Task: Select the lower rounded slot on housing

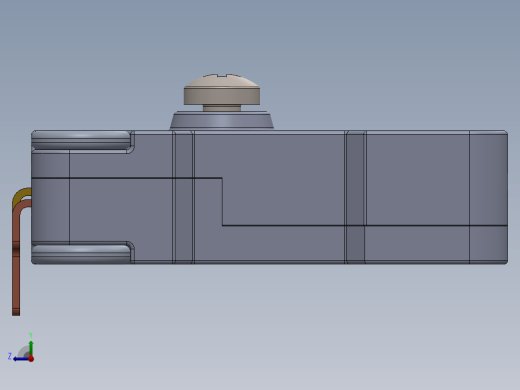Action: [x=81, y=254]
